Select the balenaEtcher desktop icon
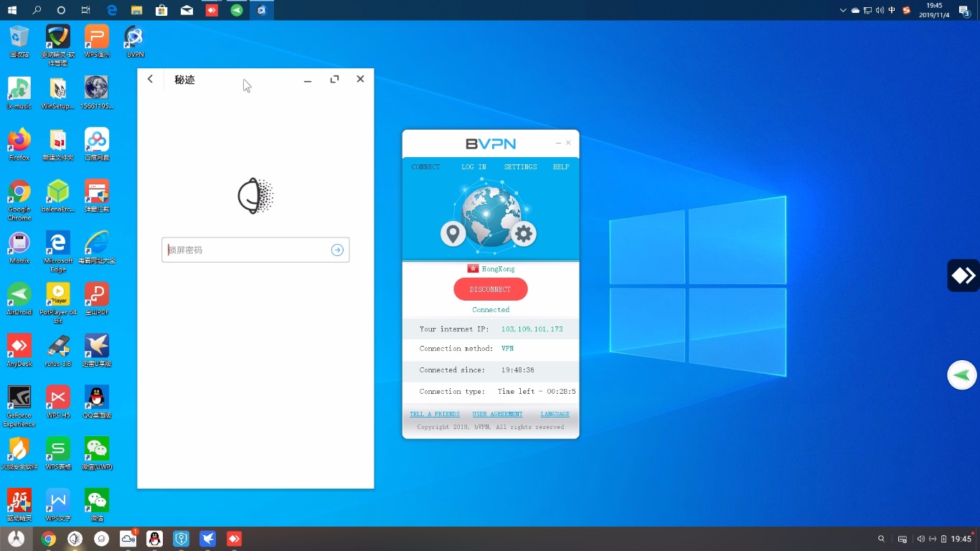The width and height of the screenshot is (980, 551). point(58,196)
